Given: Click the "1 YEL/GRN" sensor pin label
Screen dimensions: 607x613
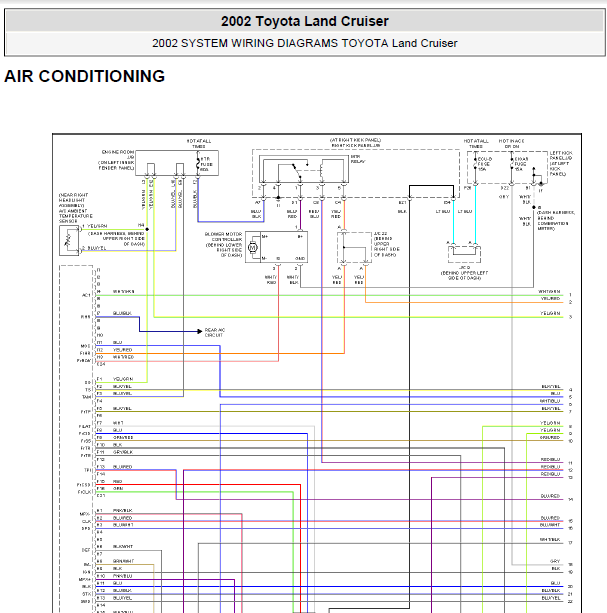Looking at the screenshot, I should pos(94,226).
